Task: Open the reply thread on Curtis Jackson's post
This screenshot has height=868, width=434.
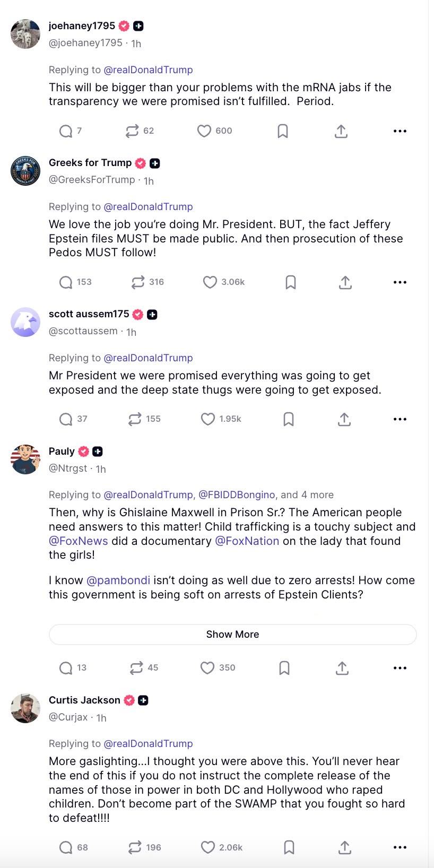Action: [66, 847]
